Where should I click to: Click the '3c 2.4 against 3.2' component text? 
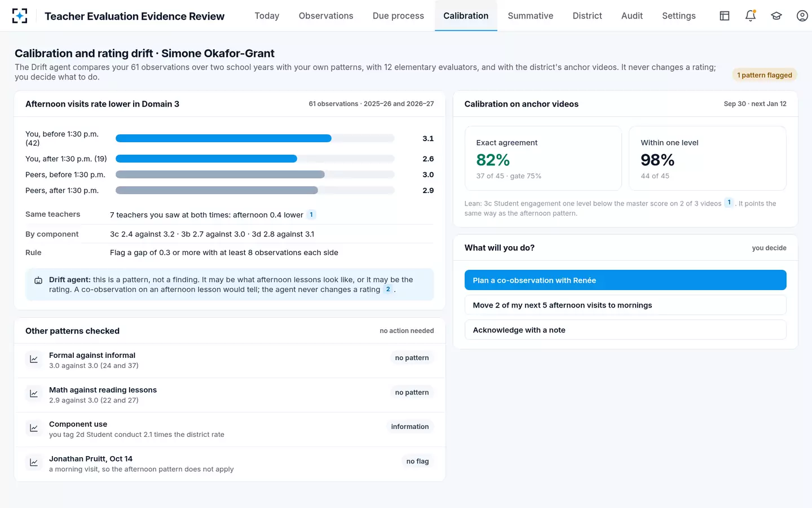[x=142, y=234]
